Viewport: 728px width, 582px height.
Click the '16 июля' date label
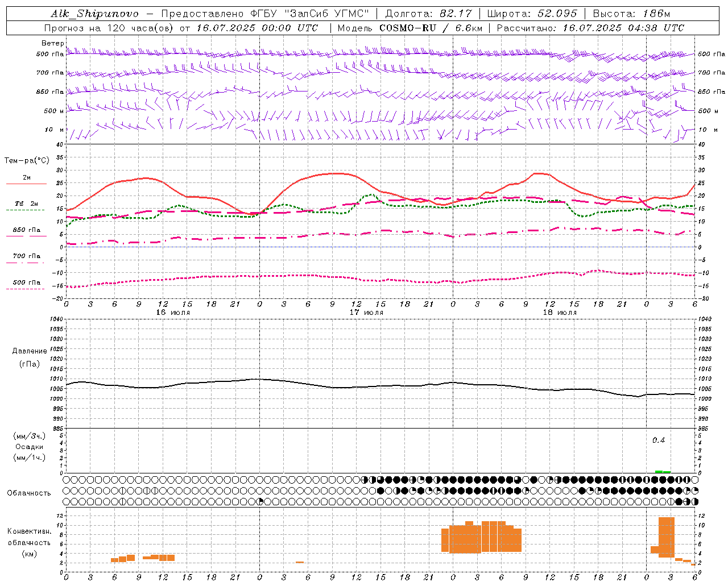173,313
